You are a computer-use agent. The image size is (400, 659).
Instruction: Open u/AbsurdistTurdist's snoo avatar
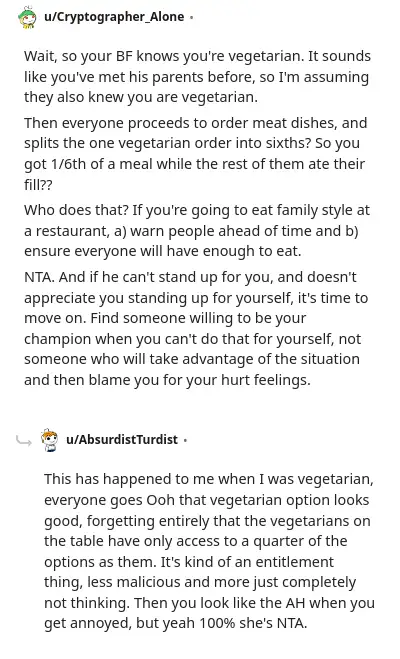point(50,440)
